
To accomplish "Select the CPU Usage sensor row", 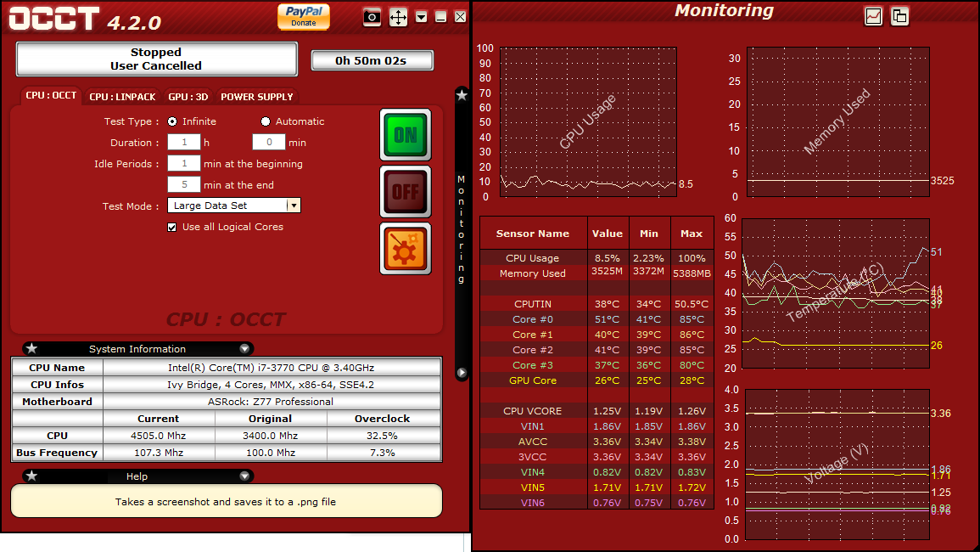I will click(596, 258).
